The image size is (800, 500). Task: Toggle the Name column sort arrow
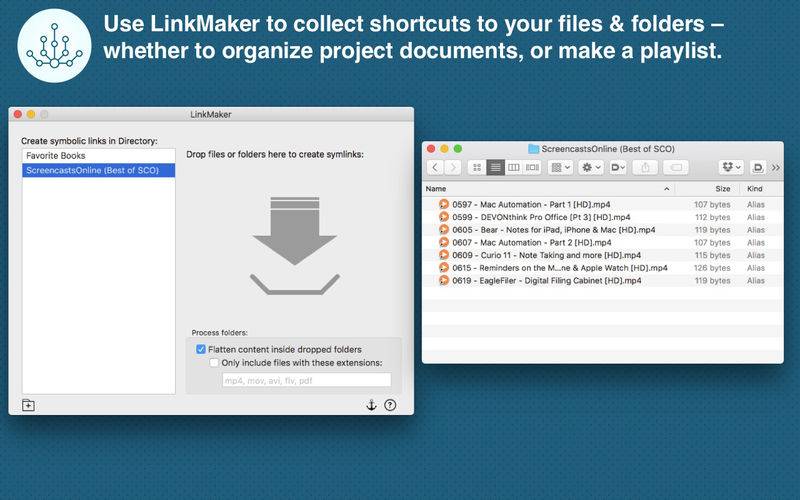coord(666,189)
